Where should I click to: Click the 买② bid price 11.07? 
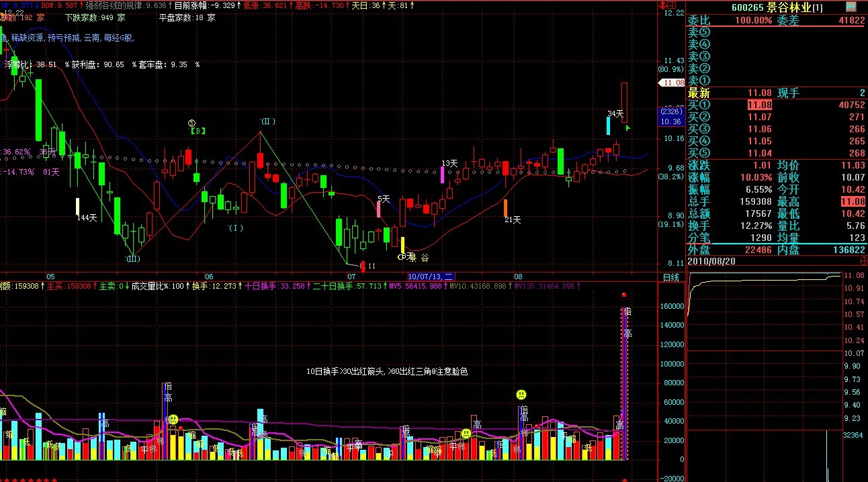(x=760, y=117)
